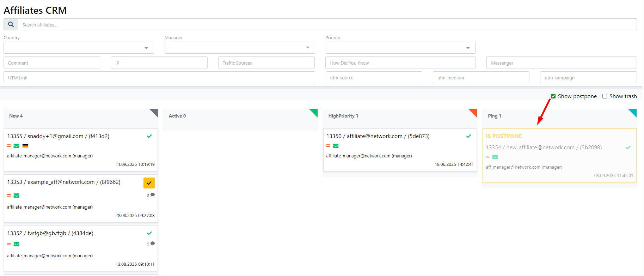
Task: Open the comments bubble on affiliate 13352
Action: (x=152, y=244)
